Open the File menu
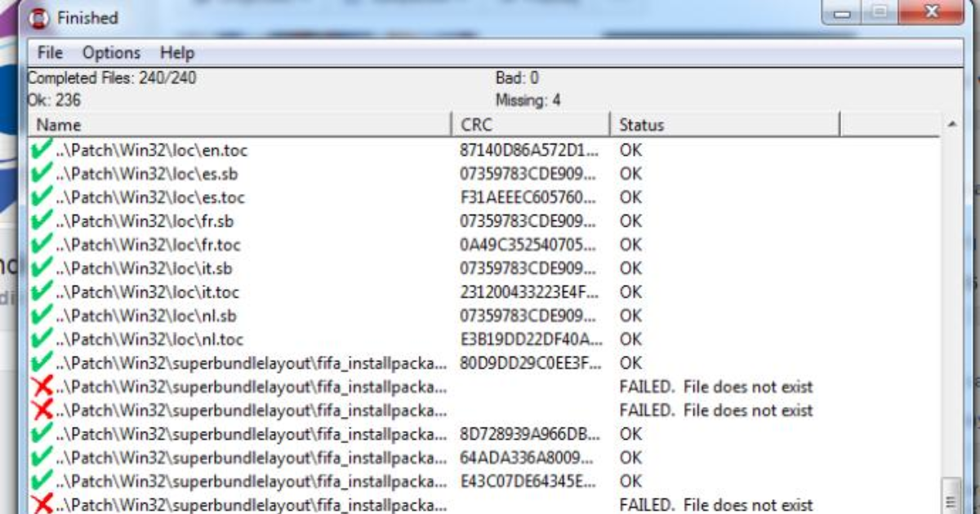The image size is (980, 514). click(50, 53)
